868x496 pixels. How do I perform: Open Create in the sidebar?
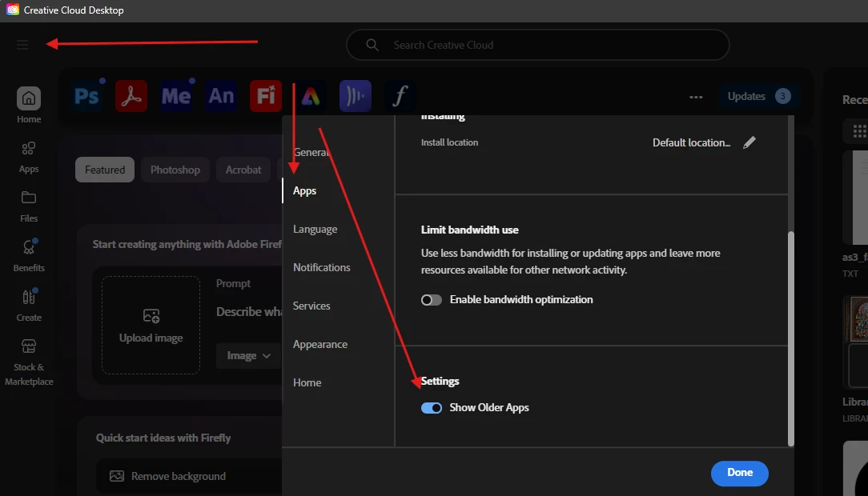tap(29, 306)
